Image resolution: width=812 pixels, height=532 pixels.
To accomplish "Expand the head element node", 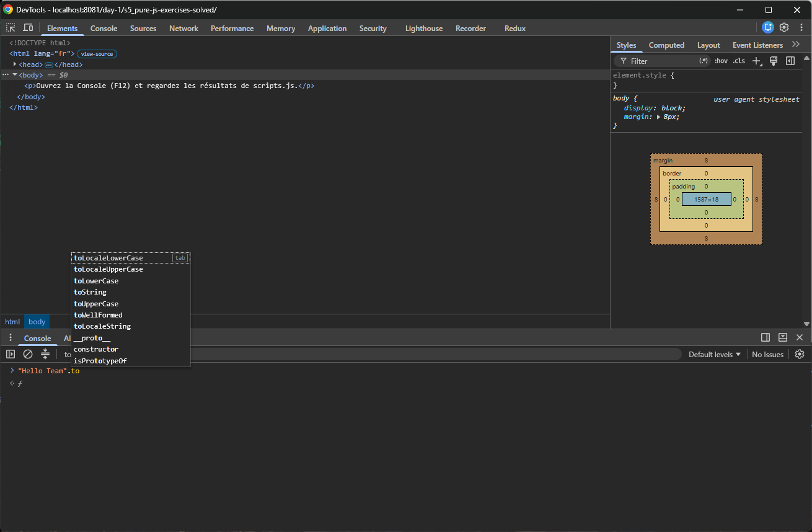I will (15, 64).
